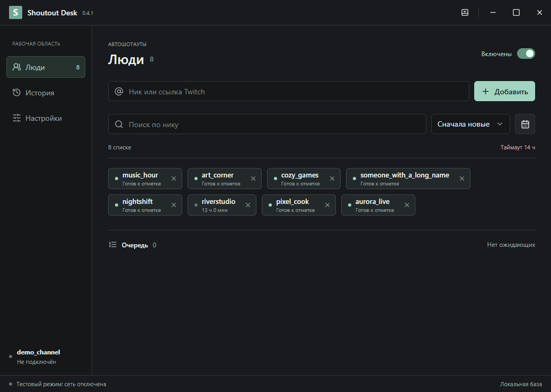
Task: Open the tray panel icon in title bar
Action: click(465, 13)
